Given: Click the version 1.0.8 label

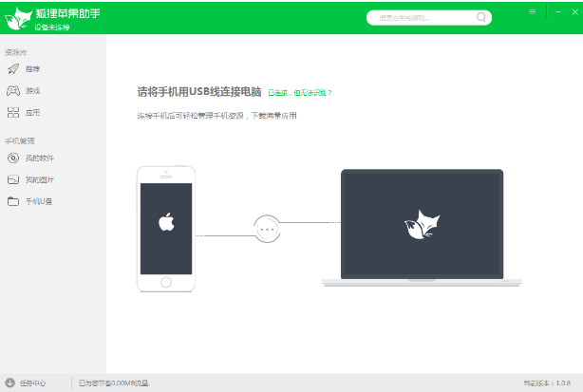Looking at the screenshot, I should 547,383.
